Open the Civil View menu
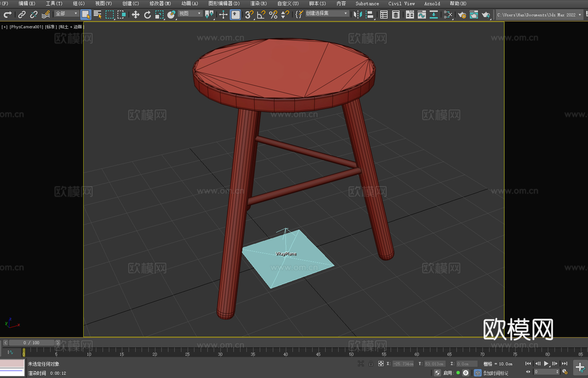The width and height of the screenshot is (588, 378). (x=402, y=3)
